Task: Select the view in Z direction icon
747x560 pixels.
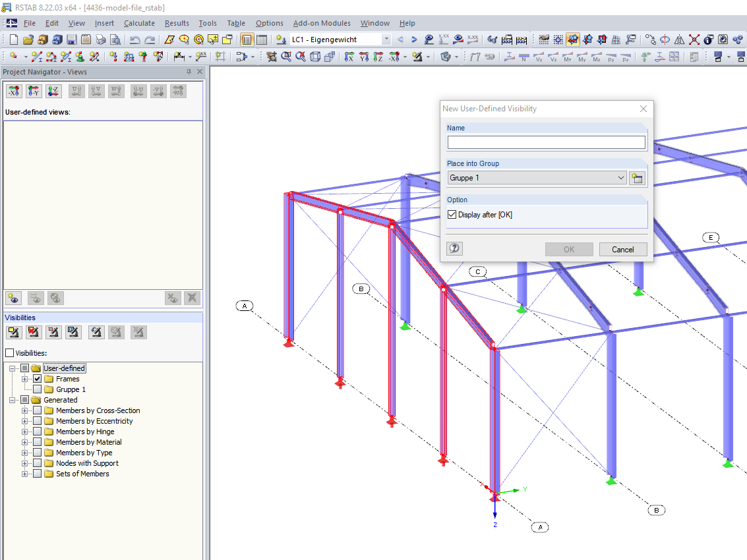Action: [54, 91]
